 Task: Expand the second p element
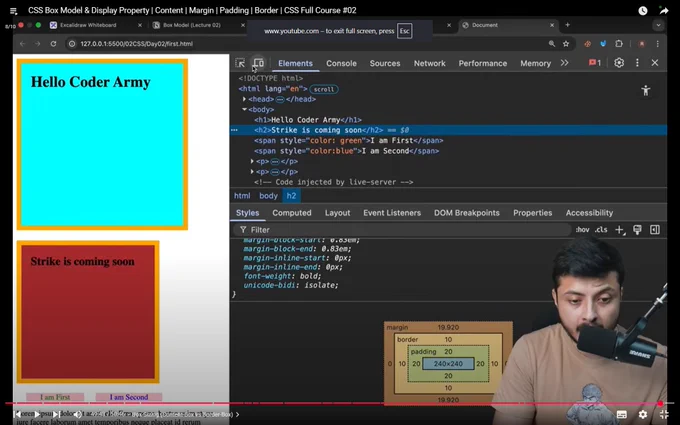tap(252, 172)
